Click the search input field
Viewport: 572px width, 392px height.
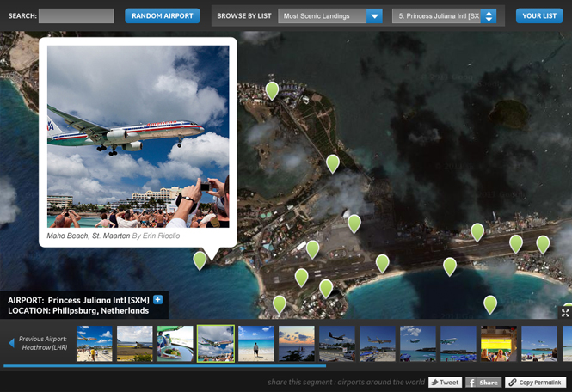(x=77, y=15)
